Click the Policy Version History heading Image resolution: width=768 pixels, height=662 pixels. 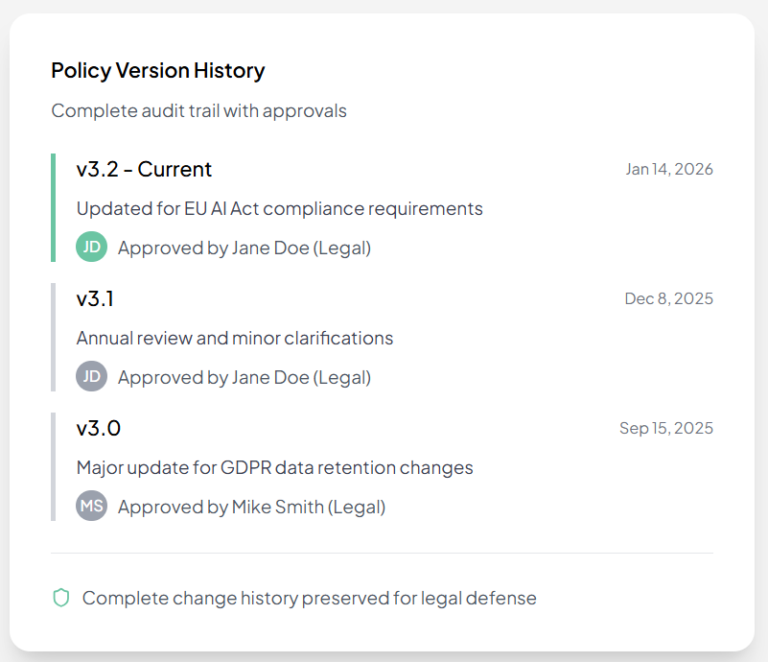(x=158, y=71)
